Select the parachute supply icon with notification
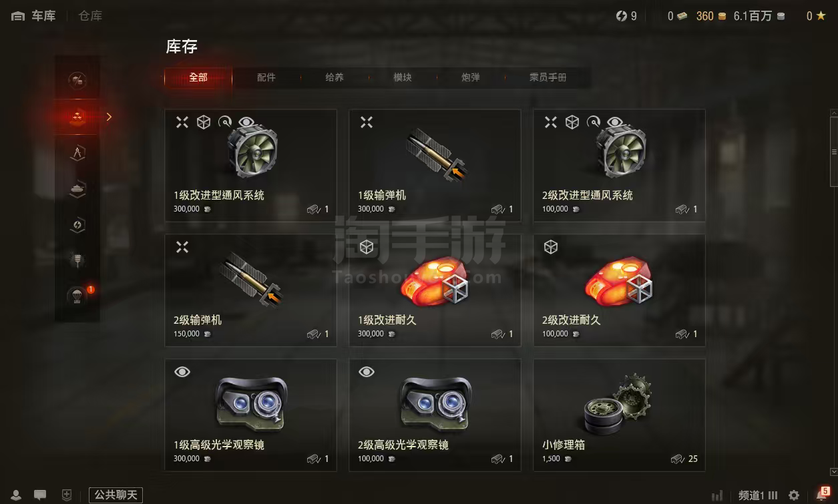 (x=77, y=295)
